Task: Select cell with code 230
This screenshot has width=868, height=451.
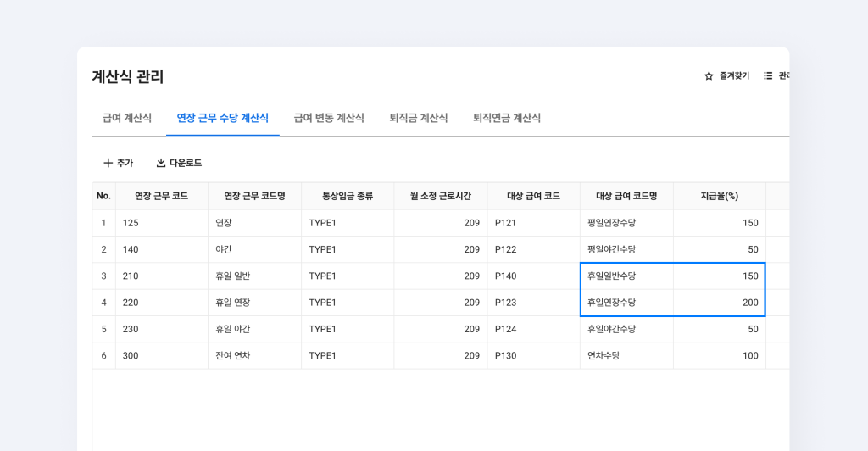Action: tap(162, 329)
